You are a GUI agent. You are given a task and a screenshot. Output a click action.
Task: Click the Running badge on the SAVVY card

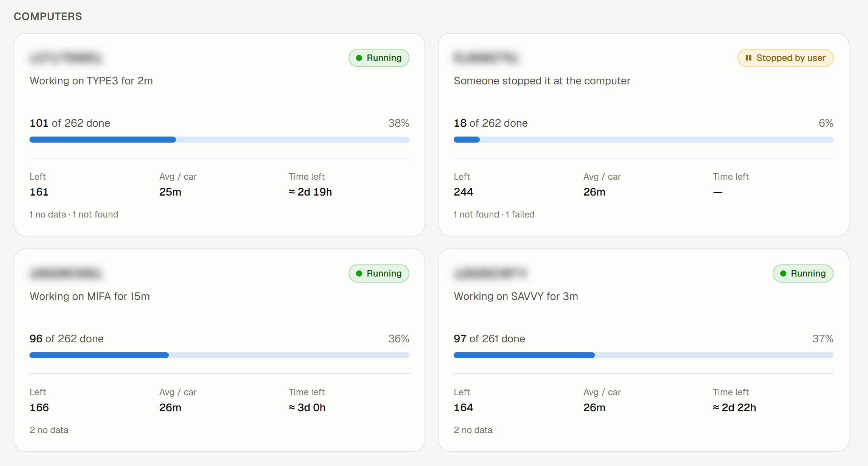(x=803, y=273)
